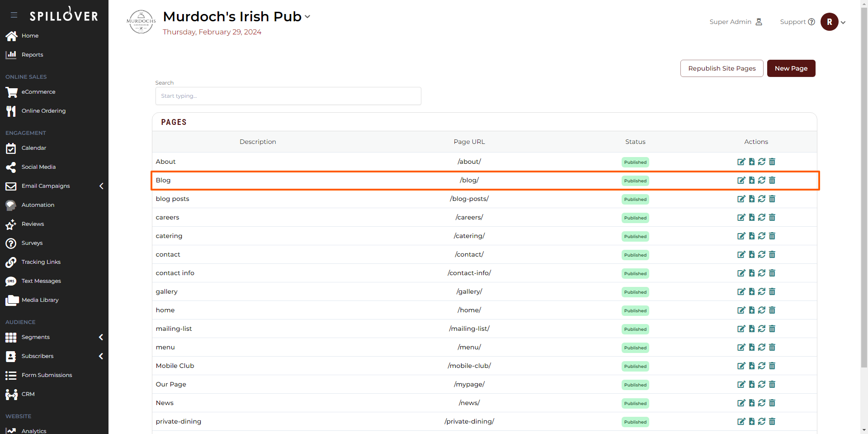Edit the blog posts page
Screen dimensions: 868x434
click(x=741, y=199)
